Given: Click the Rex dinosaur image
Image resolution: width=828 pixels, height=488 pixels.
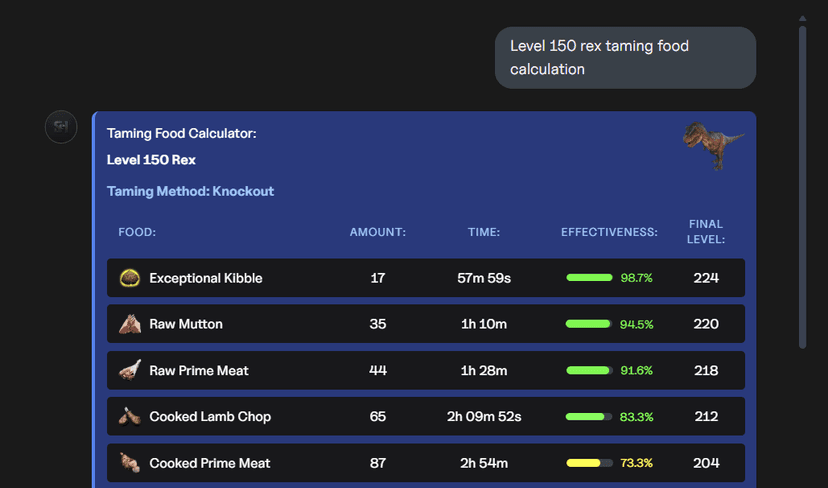Looking at the screenshot, I should pos(713,145).
